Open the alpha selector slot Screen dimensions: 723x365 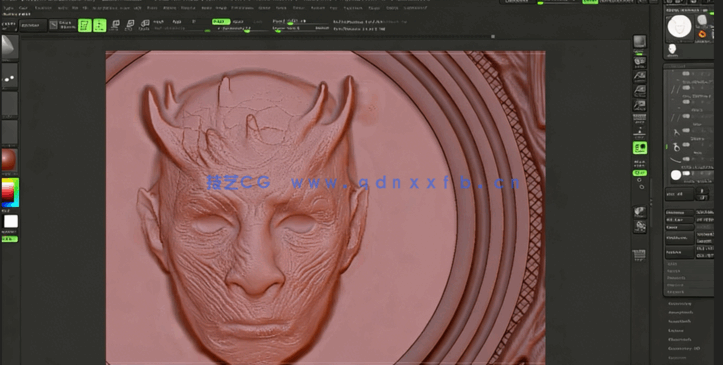(9, 104)
